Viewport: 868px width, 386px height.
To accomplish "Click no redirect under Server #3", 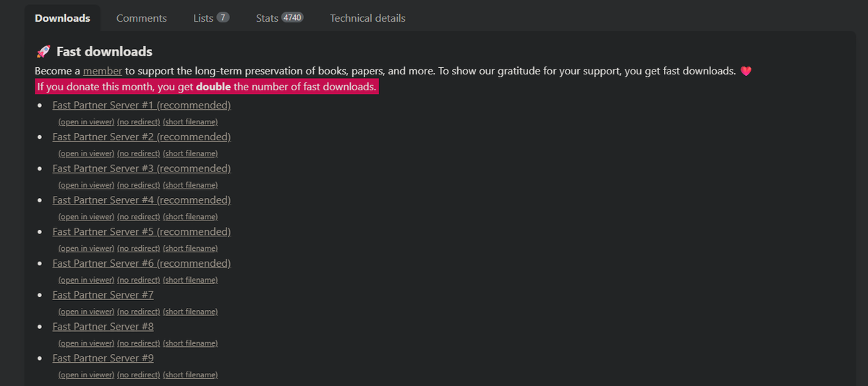I will 138,185.
